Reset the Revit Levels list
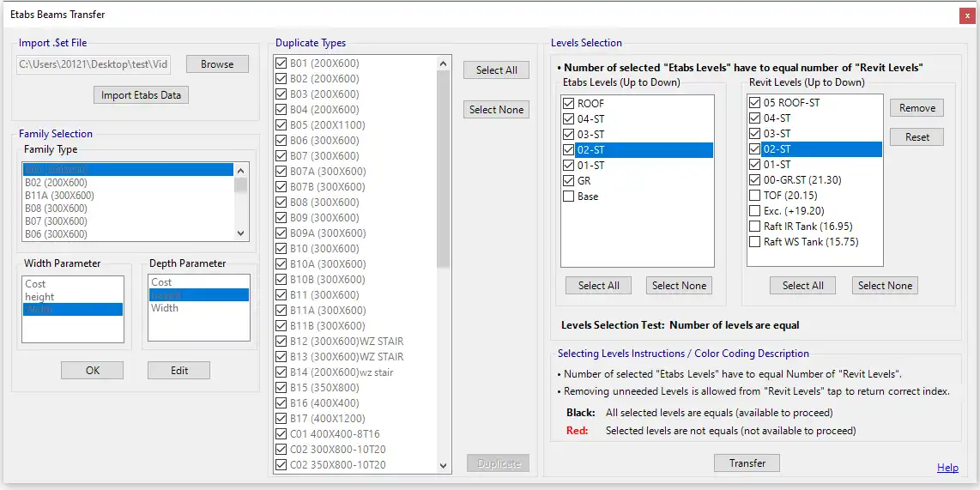The height and width of the screenshot is (490, 980). tap(916, 137)
